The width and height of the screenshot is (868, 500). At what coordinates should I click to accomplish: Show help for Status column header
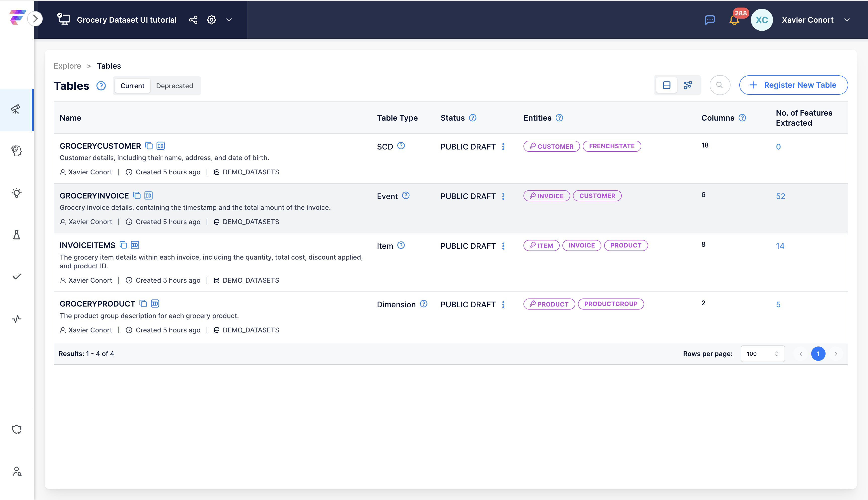472,118
